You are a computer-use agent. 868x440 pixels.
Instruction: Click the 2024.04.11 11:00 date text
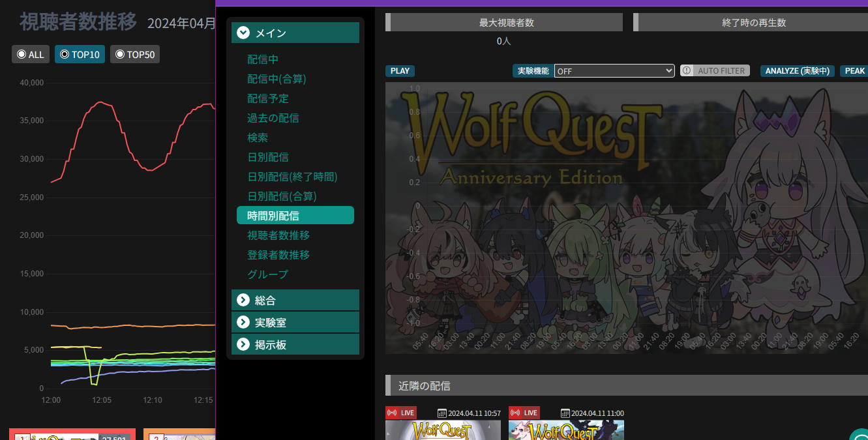tap(597, 413)
